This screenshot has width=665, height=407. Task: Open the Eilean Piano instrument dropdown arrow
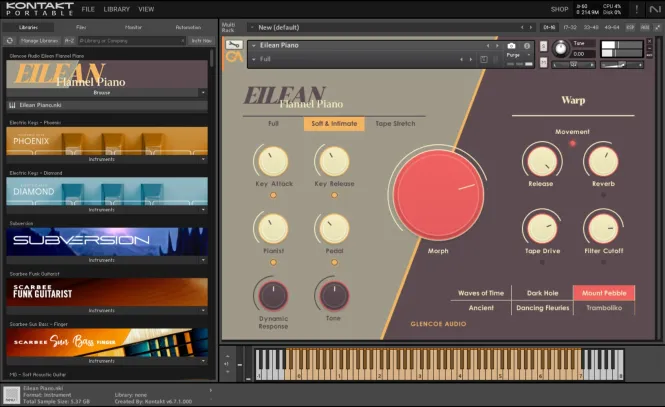click(254, 45)
